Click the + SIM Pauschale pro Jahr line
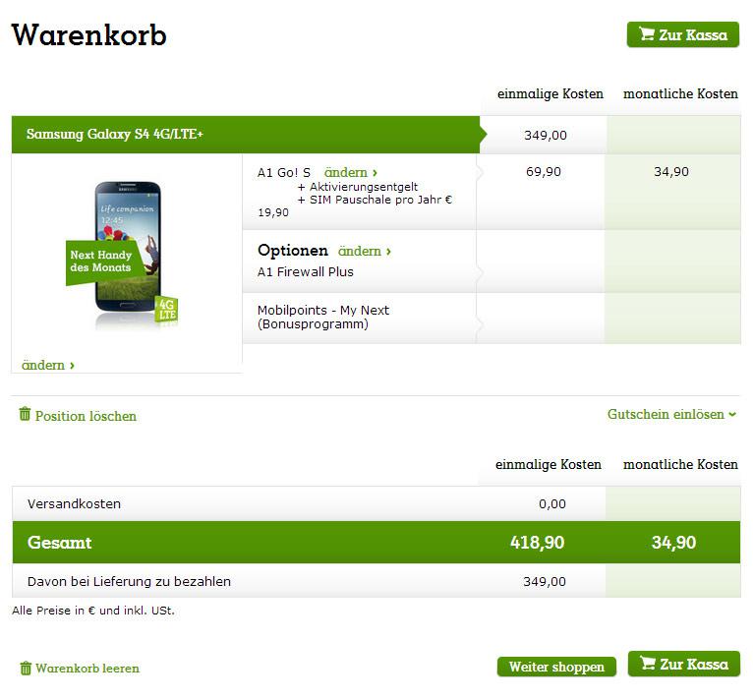Image resolution: width=753 pixels, height=700 pixels. tap(376, 200)
